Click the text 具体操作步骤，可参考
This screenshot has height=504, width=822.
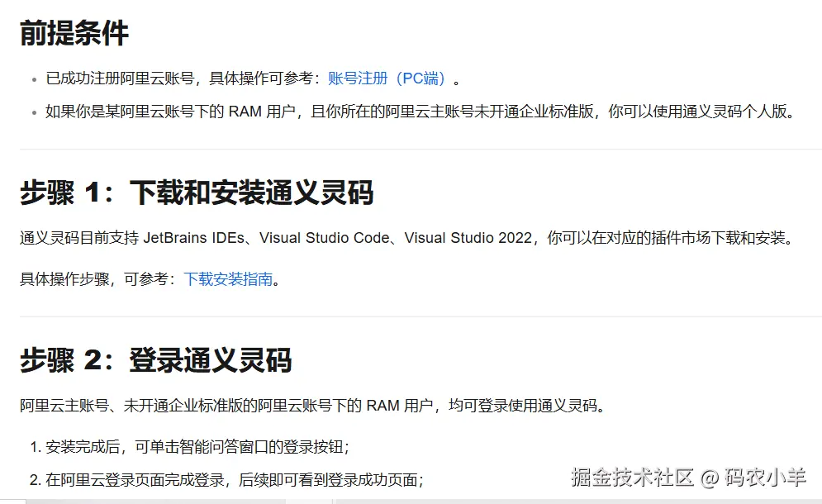click(97, 279)
